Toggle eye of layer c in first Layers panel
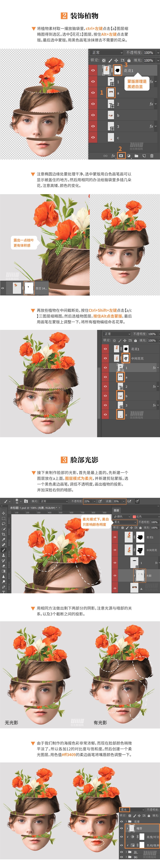The height and width of the screenshot is (868, 160). pos(93,137)
